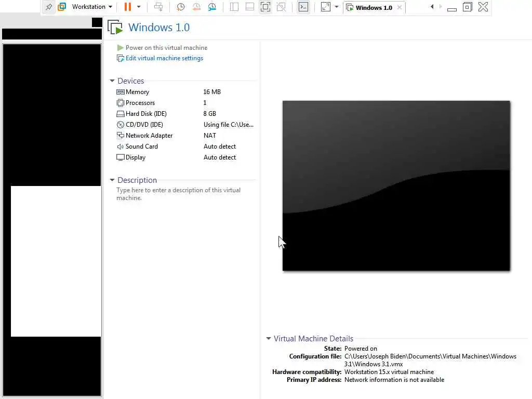This screenshot has width=532, height=399.
Task: Click the 'Using file C:\Use...' value
Action: (229, 125)
